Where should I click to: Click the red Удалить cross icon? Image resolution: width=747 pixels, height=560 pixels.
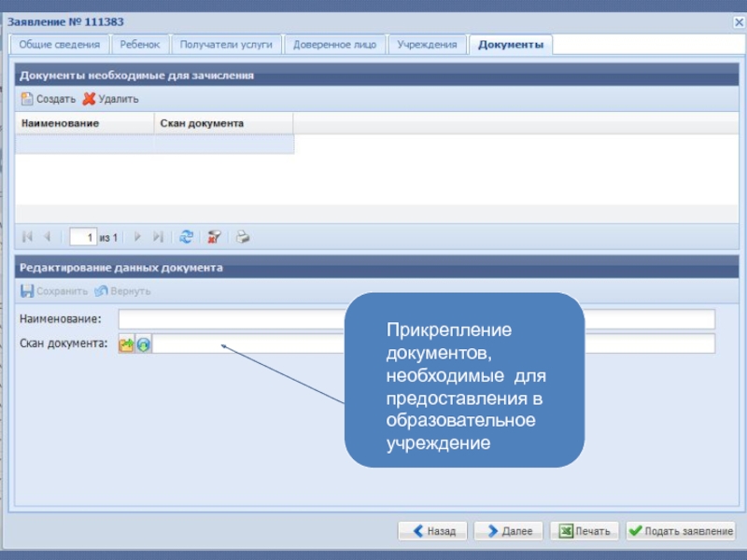[89, 99]
